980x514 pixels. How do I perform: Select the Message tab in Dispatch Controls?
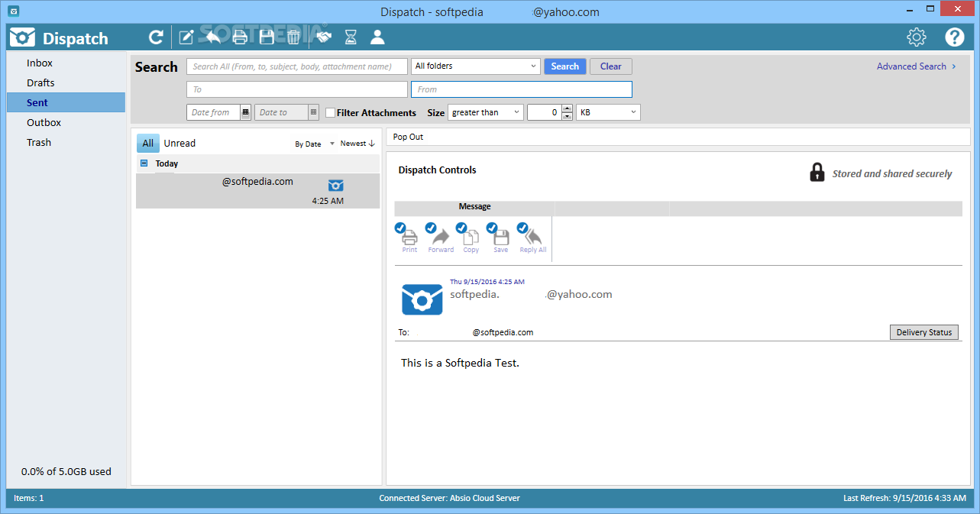(x=474, y=207)
